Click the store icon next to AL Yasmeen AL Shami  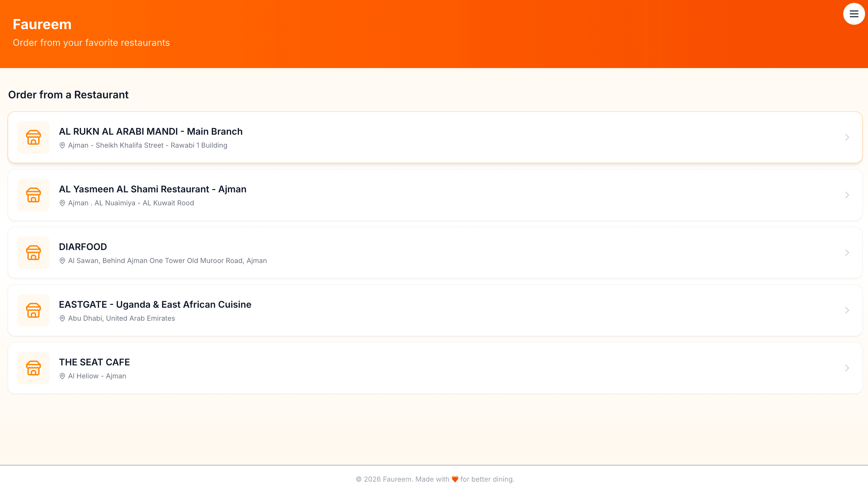point(33,195)
